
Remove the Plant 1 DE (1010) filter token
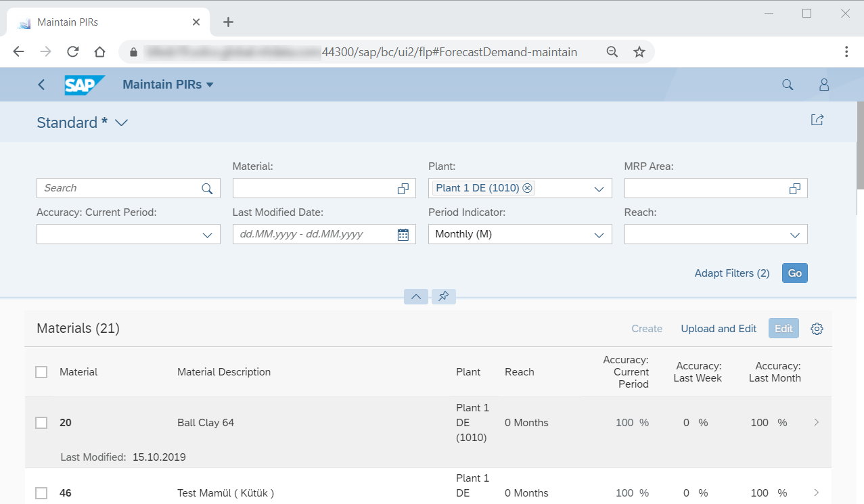point(528,188)
